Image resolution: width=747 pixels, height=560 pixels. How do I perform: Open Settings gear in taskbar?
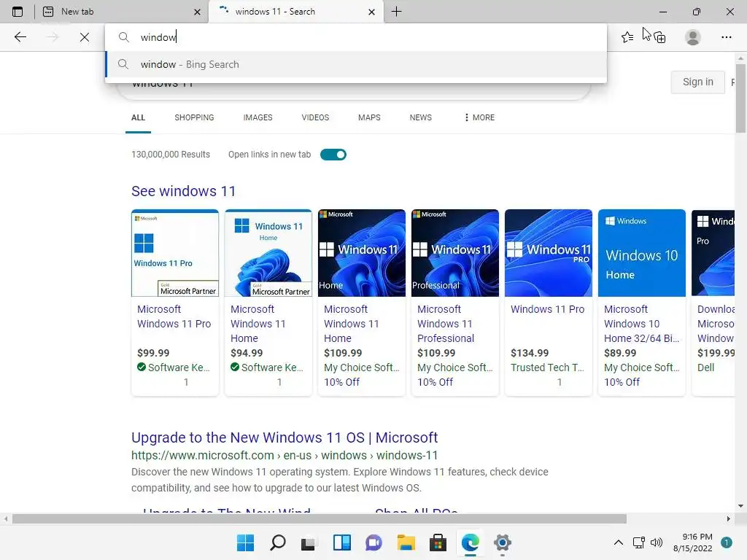point(502,542)
